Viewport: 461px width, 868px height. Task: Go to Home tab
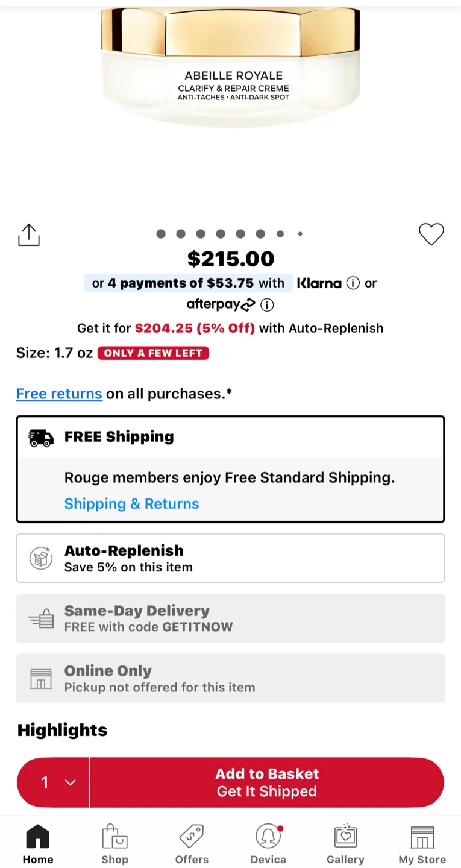pyautogui.click(x=38, y=843)
